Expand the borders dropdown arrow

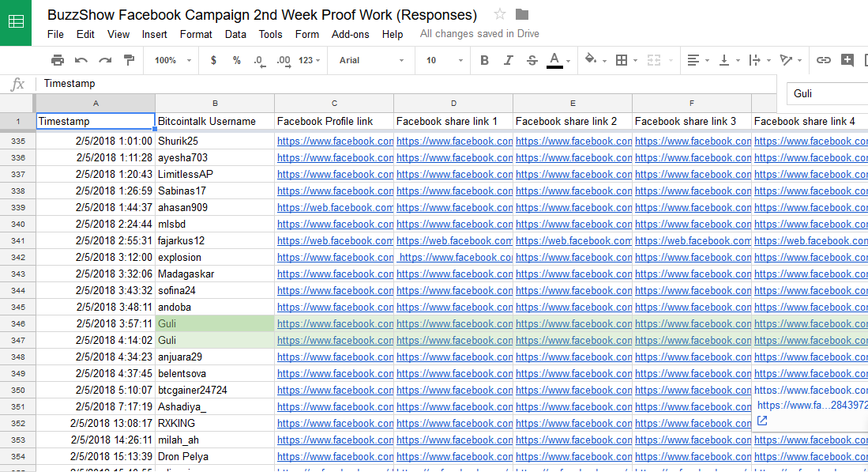pos(635,61)
